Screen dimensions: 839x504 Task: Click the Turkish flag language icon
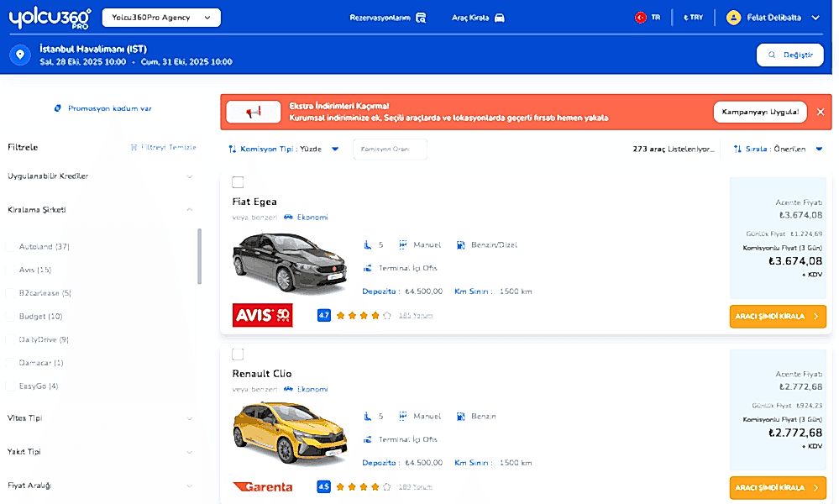click(x=641, y=18)
